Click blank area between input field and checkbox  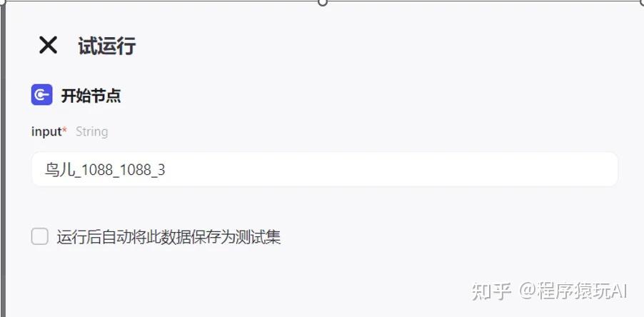coord(324,207)
